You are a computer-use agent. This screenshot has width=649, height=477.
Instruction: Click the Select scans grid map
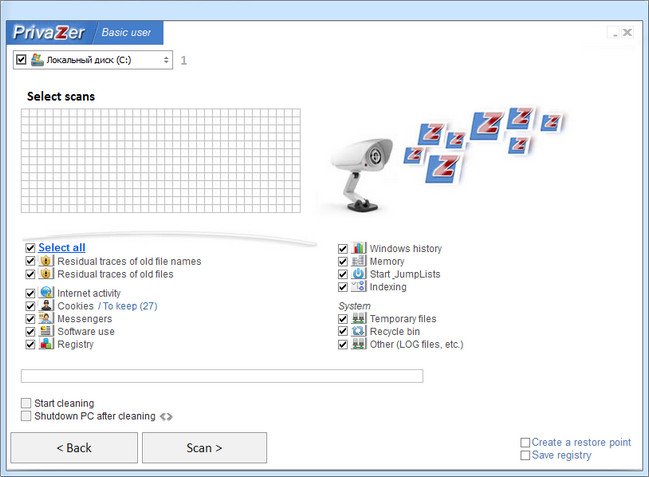point(161,161)
